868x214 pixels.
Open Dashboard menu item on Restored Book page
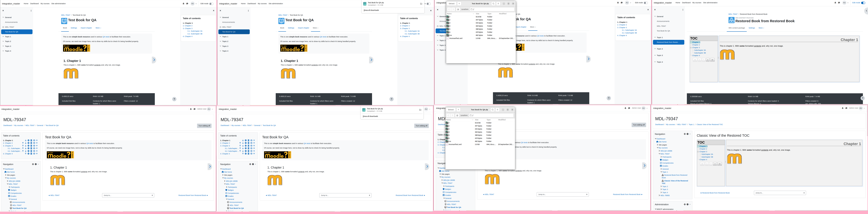(x=686, y=3)
